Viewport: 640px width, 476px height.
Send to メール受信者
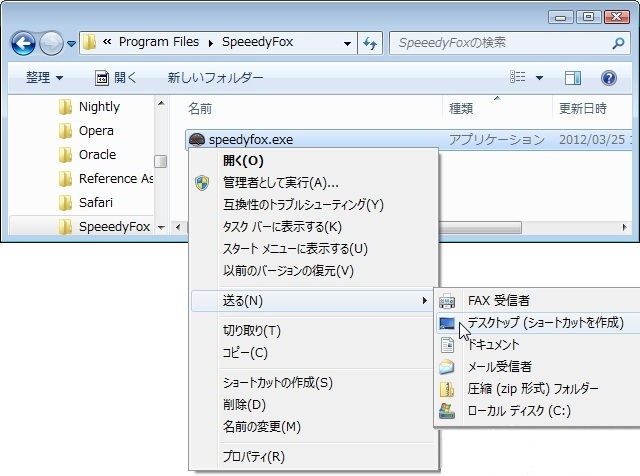point(537,367)
